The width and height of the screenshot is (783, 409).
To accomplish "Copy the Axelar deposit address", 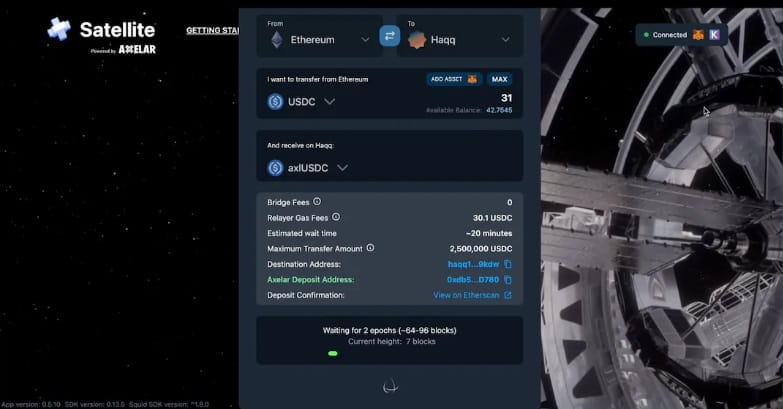I will coord(508,280).
